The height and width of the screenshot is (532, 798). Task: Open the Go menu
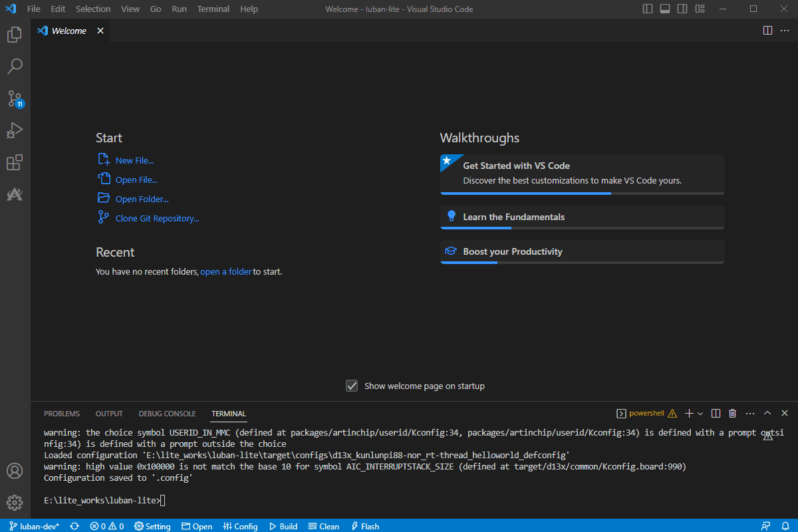click(x=156, y=9)
